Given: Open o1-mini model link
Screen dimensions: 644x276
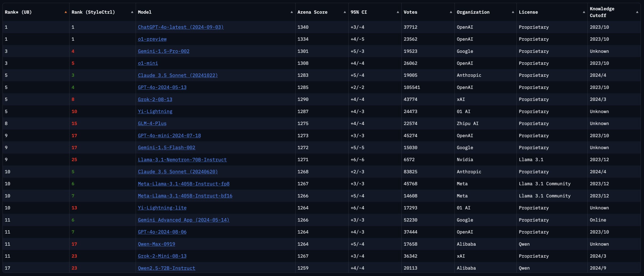Looking at the screenshot, I should [148, 63].
